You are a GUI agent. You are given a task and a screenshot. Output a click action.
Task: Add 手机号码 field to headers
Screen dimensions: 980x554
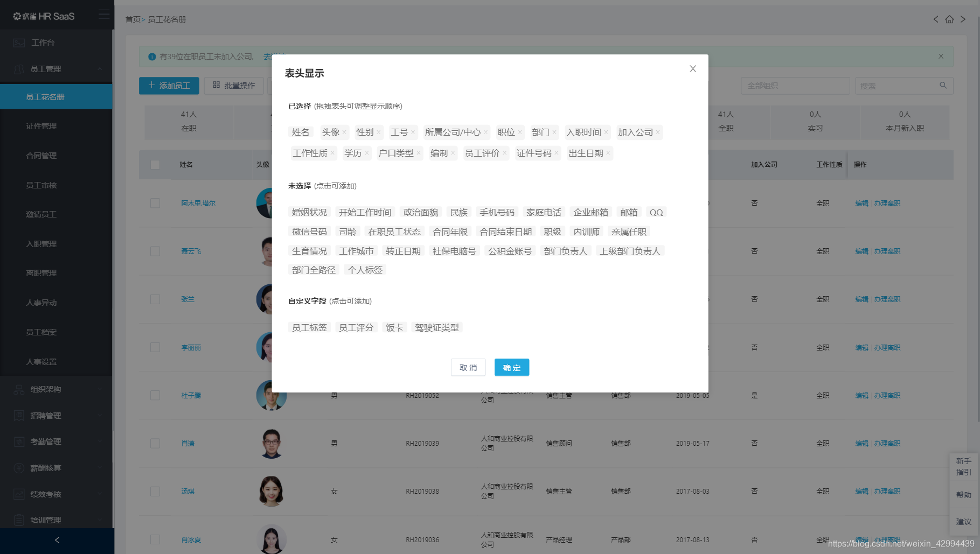click(x=497, y=212)
